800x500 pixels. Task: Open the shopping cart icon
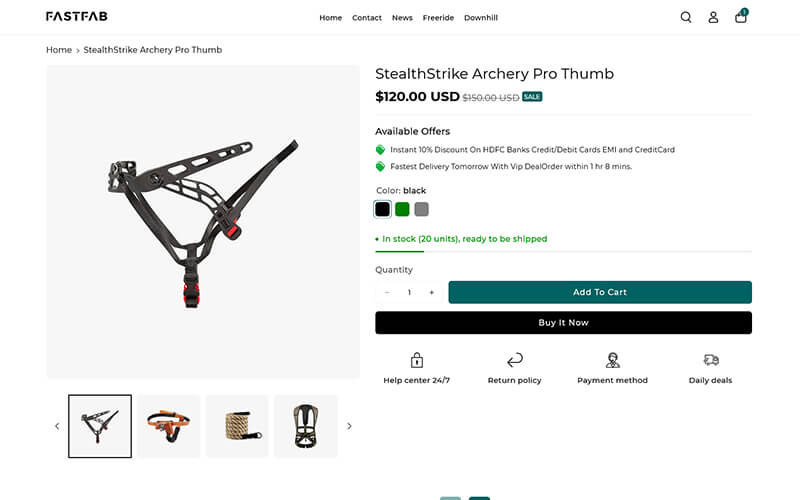tap(740, 17)
